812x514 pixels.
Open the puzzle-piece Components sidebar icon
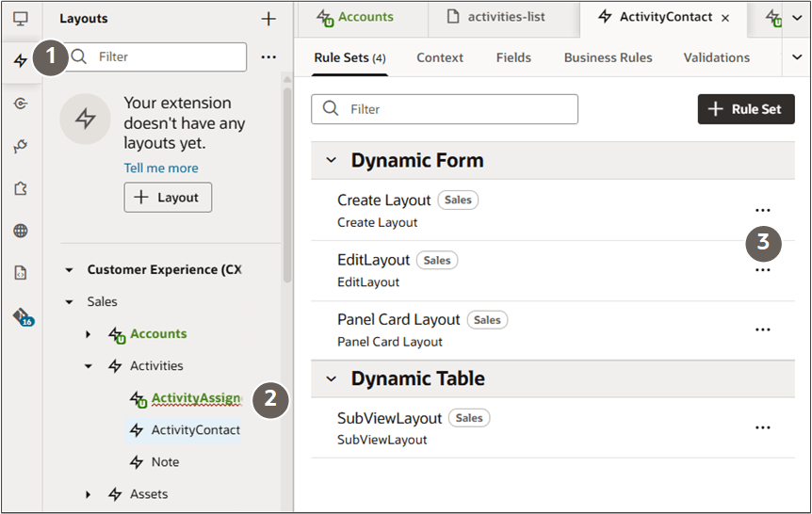coord(21,188)
